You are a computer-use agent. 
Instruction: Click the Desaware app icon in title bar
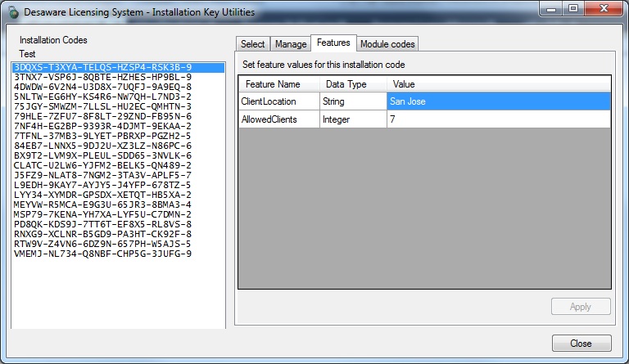click(13, 12)
